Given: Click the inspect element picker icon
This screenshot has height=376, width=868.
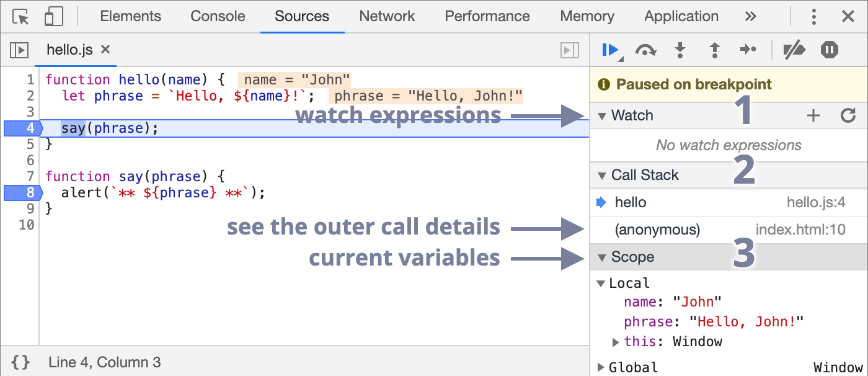Looking at the screenshot, I should click(x=21, y=17).
